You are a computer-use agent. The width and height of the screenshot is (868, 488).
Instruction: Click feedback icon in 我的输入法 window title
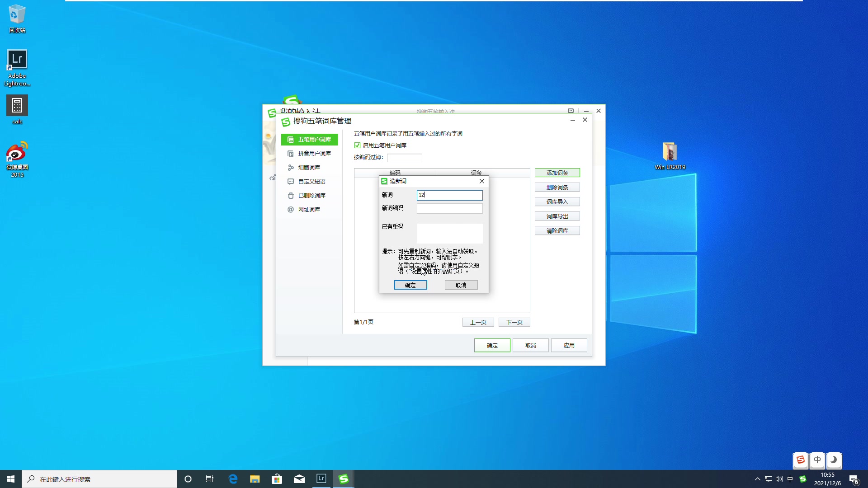571,111
